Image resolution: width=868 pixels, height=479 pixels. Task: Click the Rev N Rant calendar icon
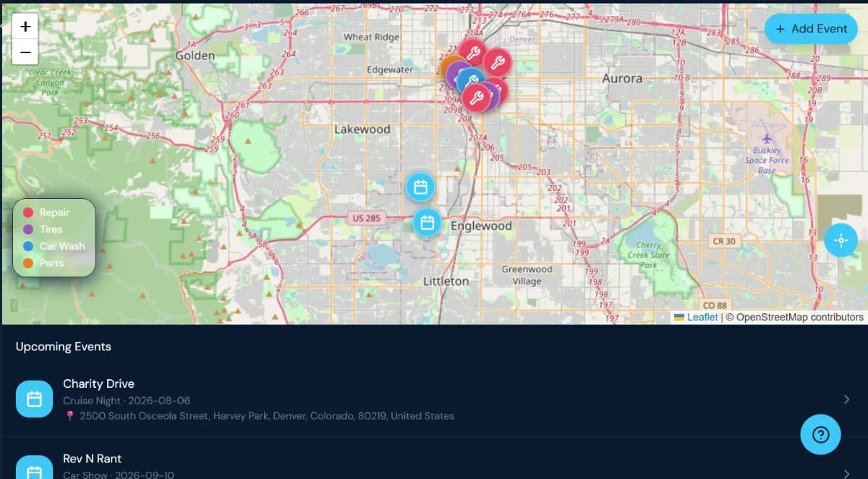[x=34, y=467]
